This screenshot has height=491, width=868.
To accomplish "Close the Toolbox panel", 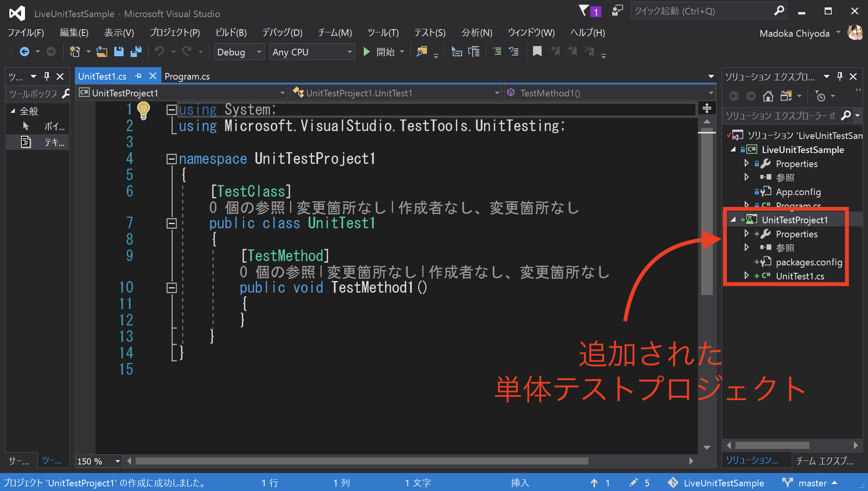I will (x=60, y=76).
